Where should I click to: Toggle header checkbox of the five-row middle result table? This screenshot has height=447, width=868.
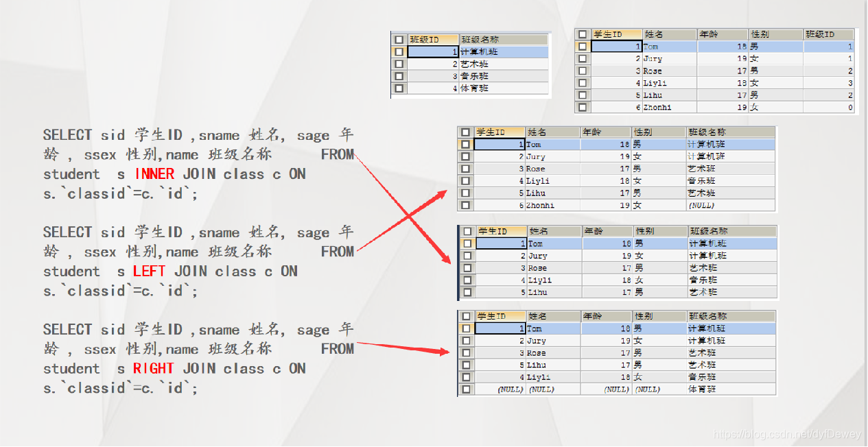468,231
